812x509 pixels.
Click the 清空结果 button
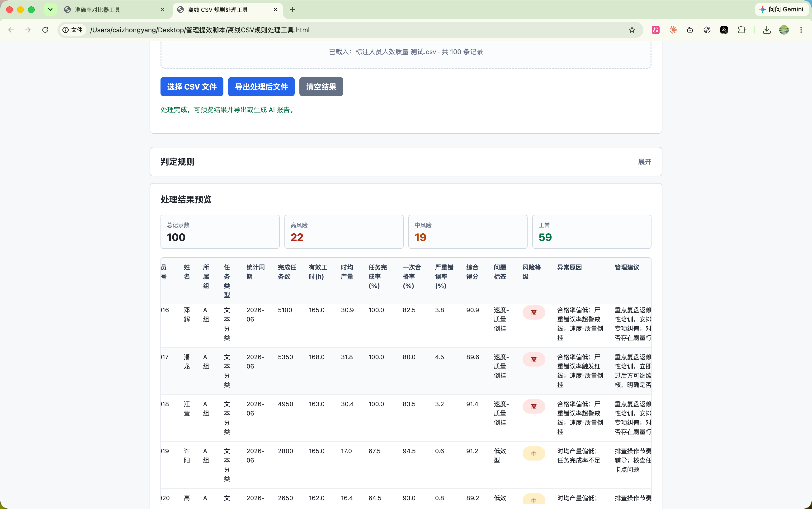pos(321,86)
